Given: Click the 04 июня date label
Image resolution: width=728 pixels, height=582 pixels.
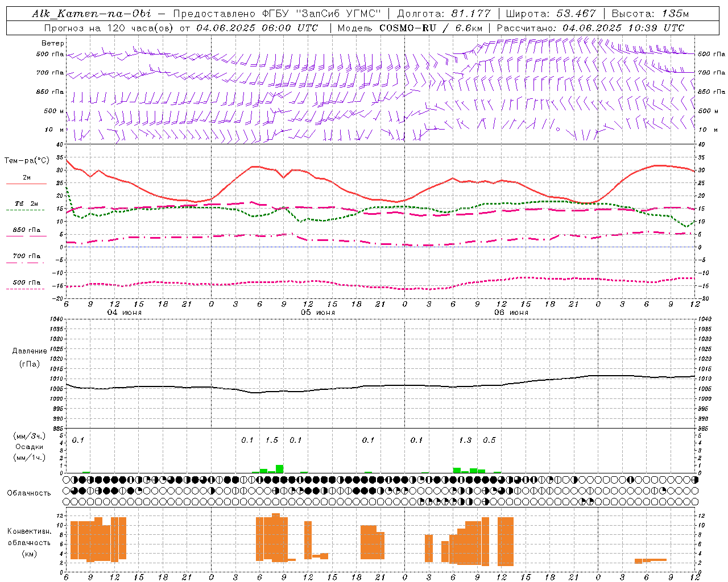Looking at the screenshot, I should pos(125,313).
